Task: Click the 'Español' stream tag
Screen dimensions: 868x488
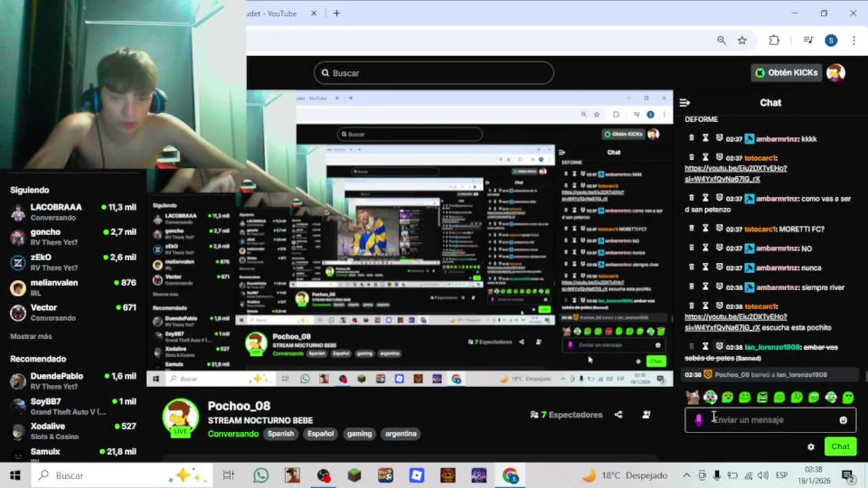Action: 321,434
